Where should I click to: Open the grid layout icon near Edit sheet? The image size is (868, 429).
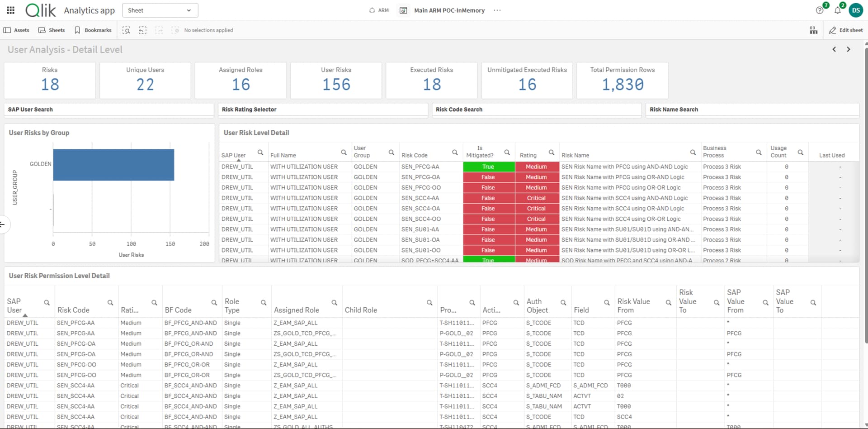click(x=813, y=30)
